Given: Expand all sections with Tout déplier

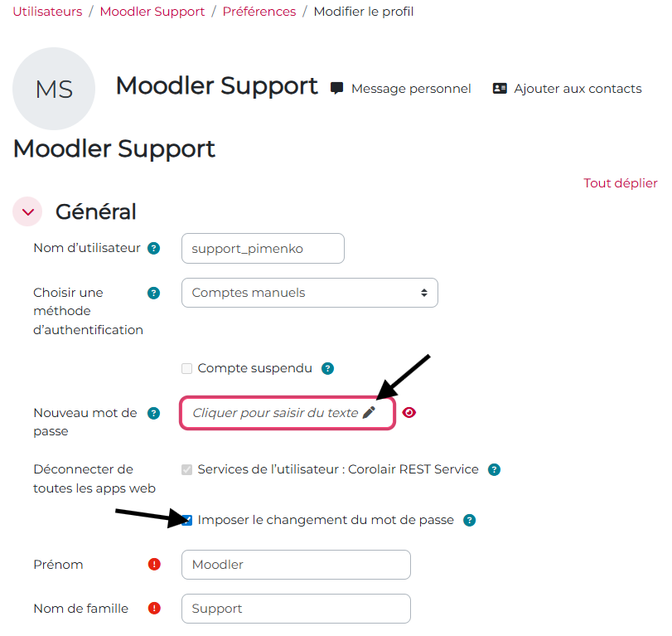Looking at the screenshot, I should 620,183.
